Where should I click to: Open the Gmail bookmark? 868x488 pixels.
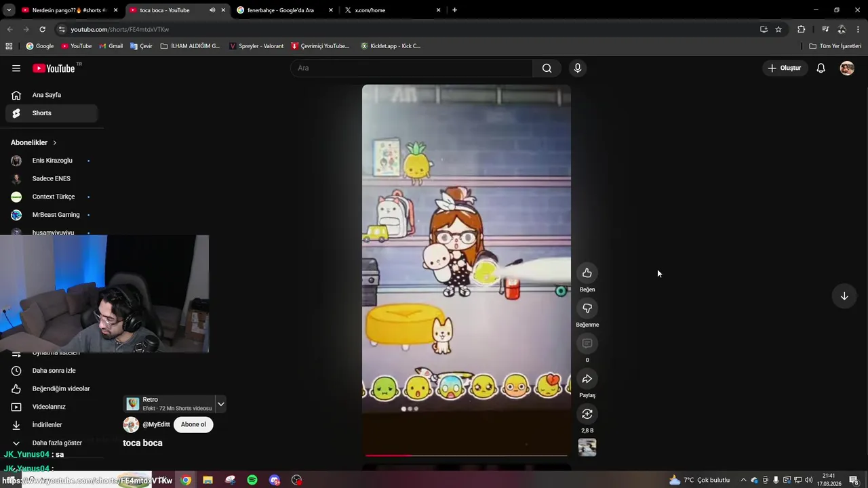(x=111, y=46)
